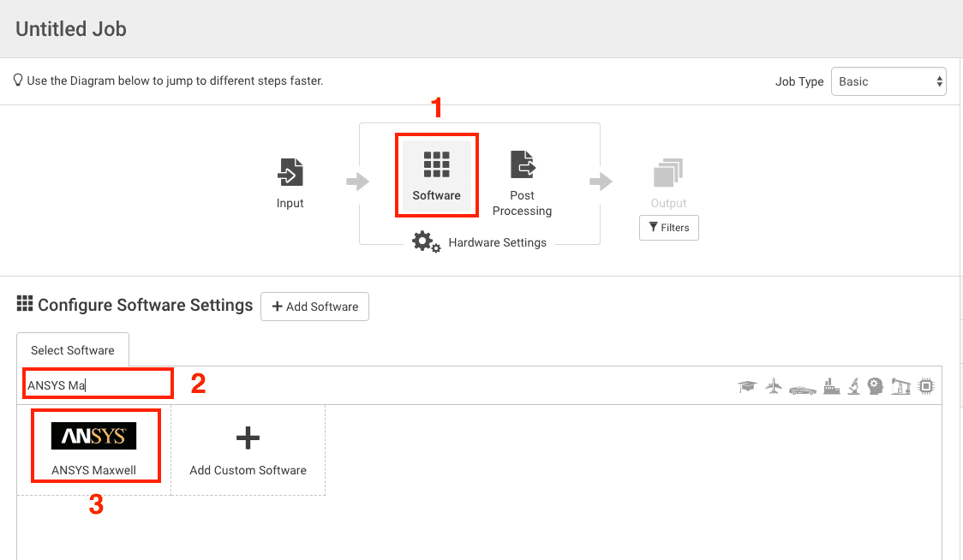Image resolution: width=963 pixels, height=560 pixels.
Task: Click the Configure Software Settings grid icon
Action: point(25,303)
